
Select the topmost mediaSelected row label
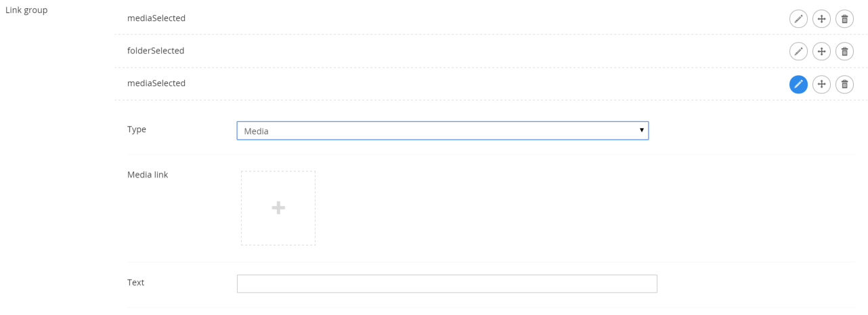click(156, 18)
